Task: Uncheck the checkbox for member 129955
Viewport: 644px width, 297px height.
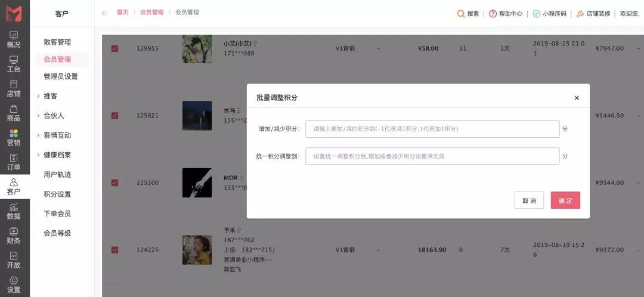Action: (115, 48)
